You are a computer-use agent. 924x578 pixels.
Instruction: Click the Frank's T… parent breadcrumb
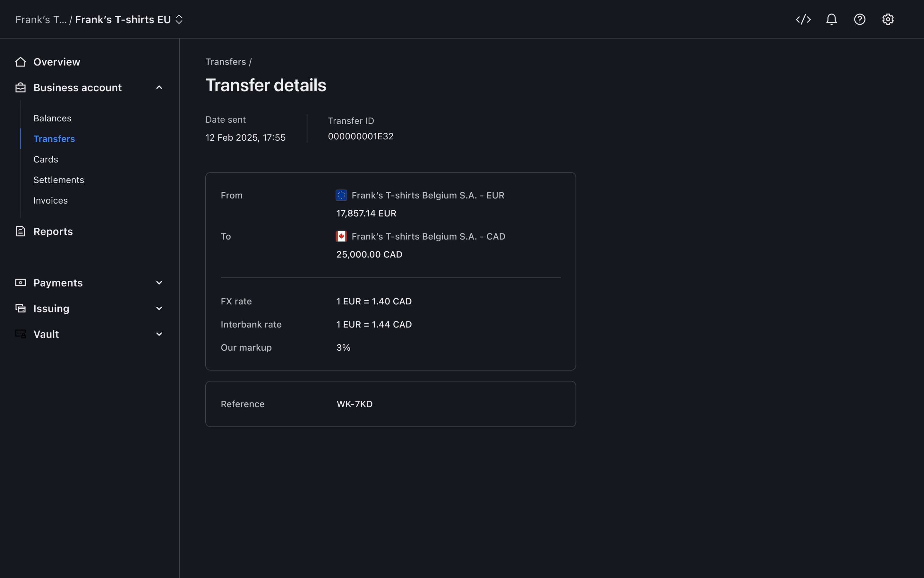(41, 20)
